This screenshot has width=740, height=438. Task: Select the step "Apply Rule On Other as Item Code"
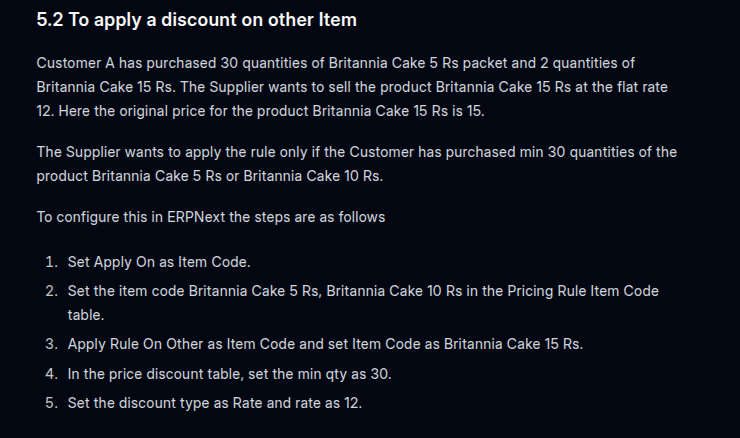click(x=325, y=344)
